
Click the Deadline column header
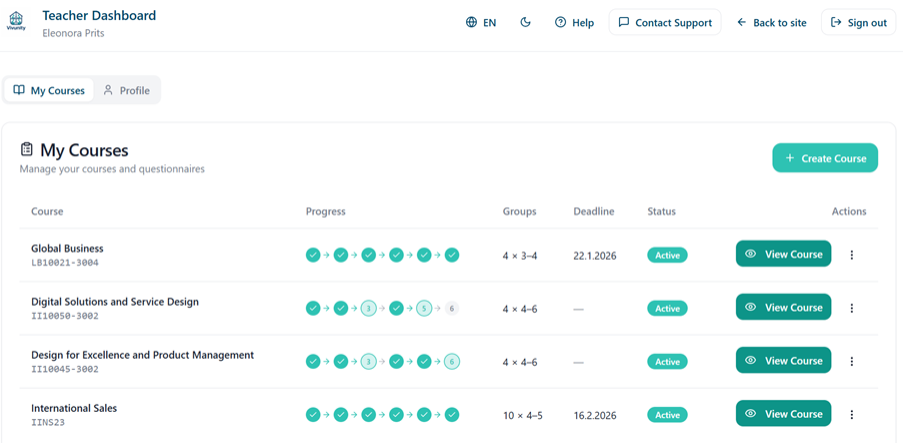coord(594,212)
